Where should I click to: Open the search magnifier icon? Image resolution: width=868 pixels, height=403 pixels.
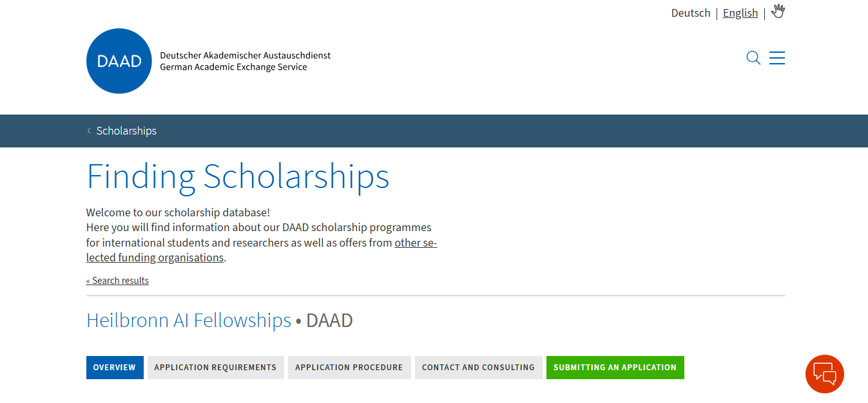(x=753, y=58)
